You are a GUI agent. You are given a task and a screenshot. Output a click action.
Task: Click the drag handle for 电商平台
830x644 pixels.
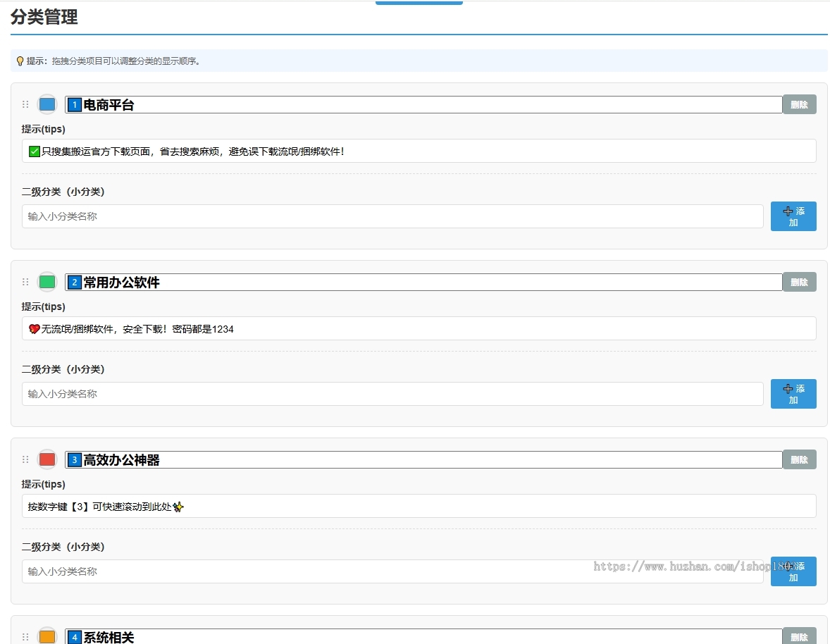(x=25, y=104)
